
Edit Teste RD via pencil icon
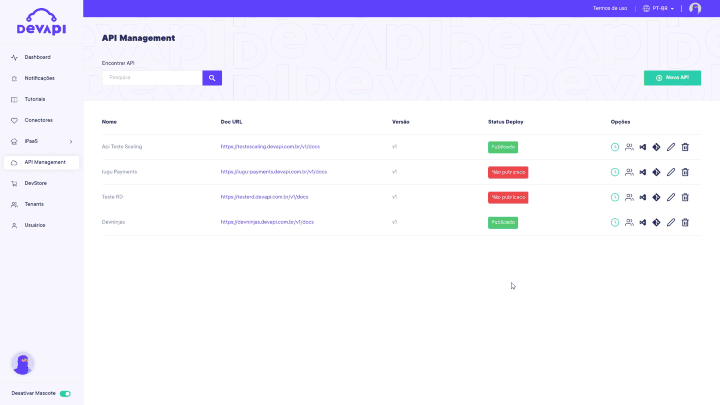click(671, 197)
